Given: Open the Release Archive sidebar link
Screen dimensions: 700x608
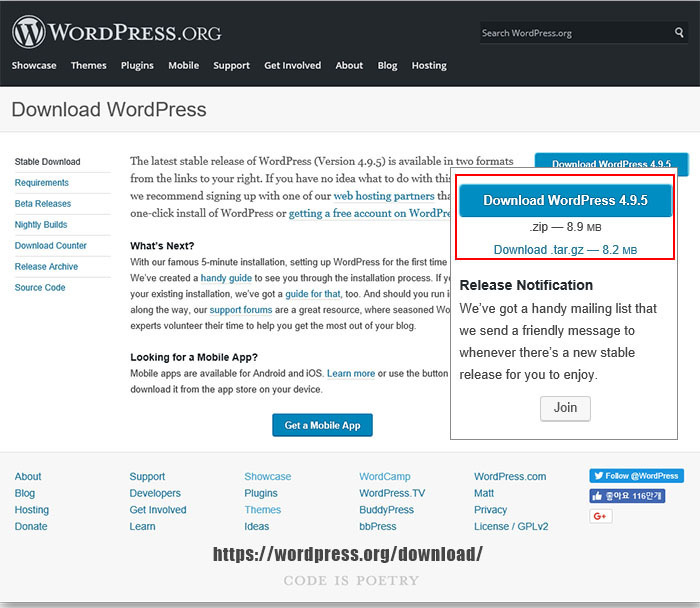Looking at the screenshot, I should pos(46,267).
